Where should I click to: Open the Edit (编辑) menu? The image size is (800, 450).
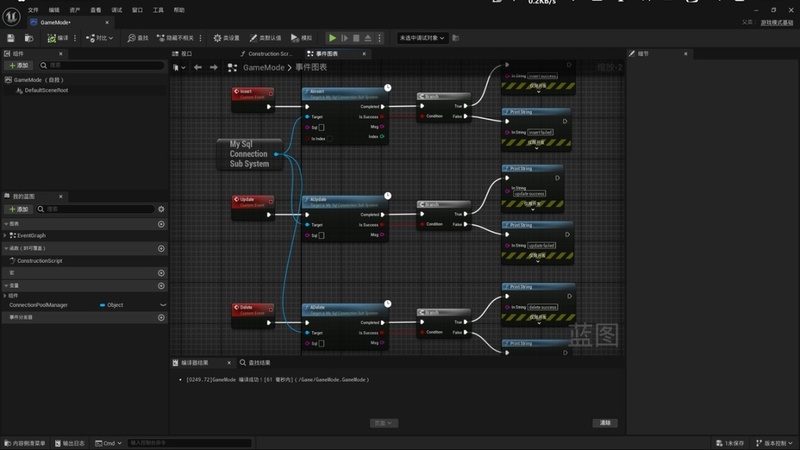(54, 10)
